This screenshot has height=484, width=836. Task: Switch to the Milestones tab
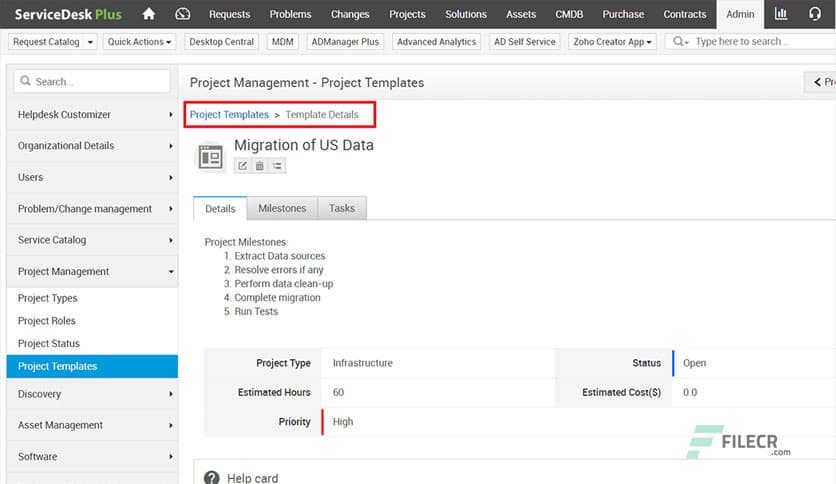[x=282, y=208]
